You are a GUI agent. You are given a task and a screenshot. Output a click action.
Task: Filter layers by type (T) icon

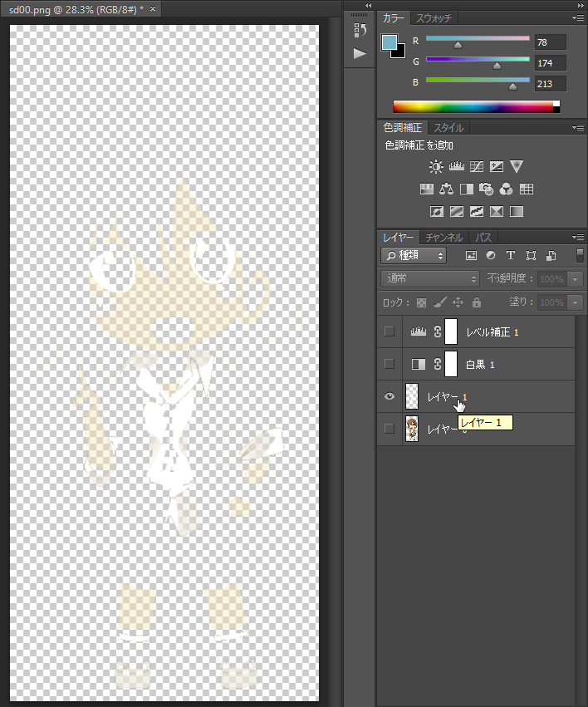coord(510,256)
